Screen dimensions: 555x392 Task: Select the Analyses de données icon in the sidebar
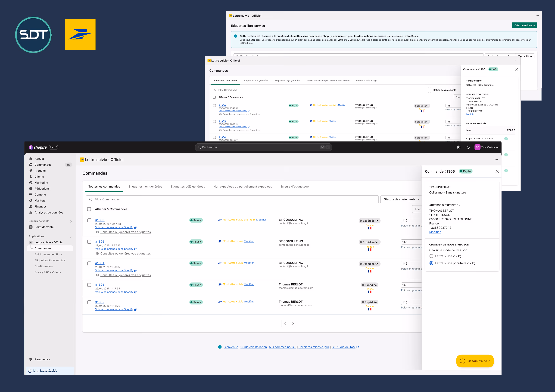(x=31, y=212)
